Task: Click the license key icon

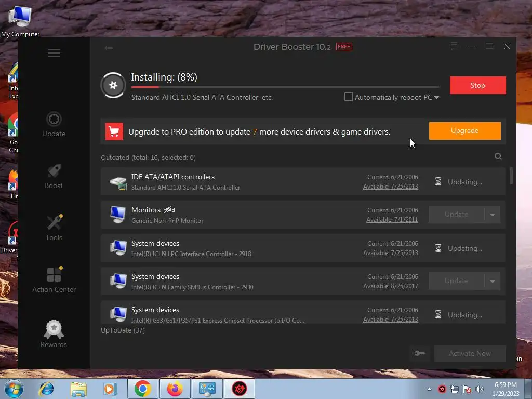Action: pyautogui.click(x=420, y=353)
